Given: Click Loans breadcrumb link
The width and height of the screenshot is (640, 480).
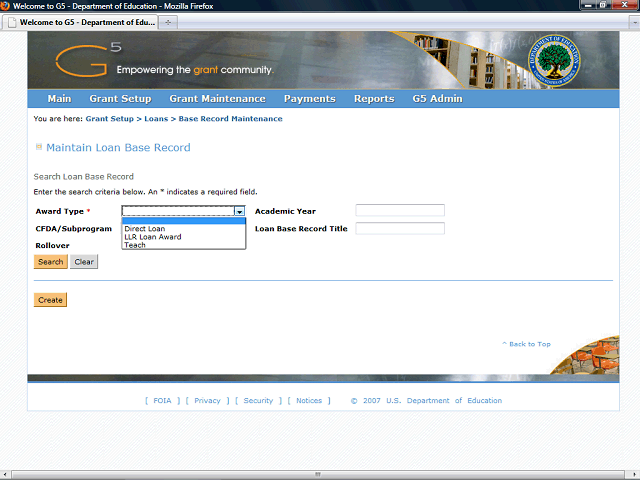Looking at the screenshot, I should pos(156,119).
